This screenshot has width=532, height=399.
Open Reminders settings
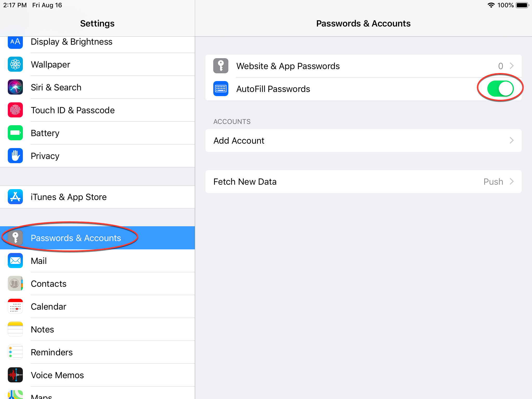pos(97,352)
